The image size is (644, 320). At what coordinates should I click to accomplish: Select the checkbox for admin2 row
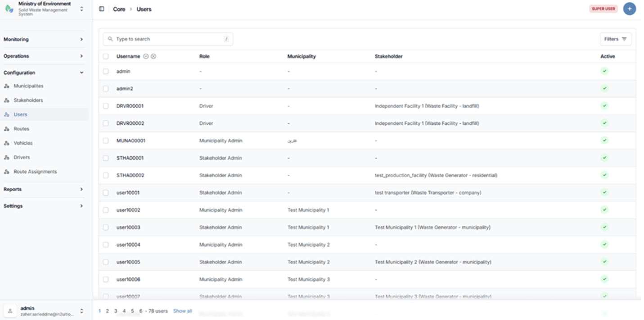coord(106,89)
